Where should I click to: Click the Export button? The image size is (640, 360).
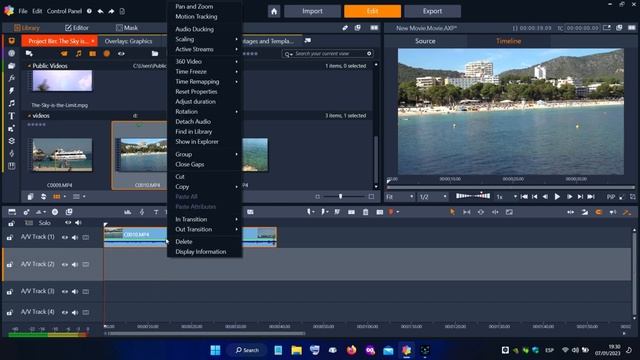point(432,11)
